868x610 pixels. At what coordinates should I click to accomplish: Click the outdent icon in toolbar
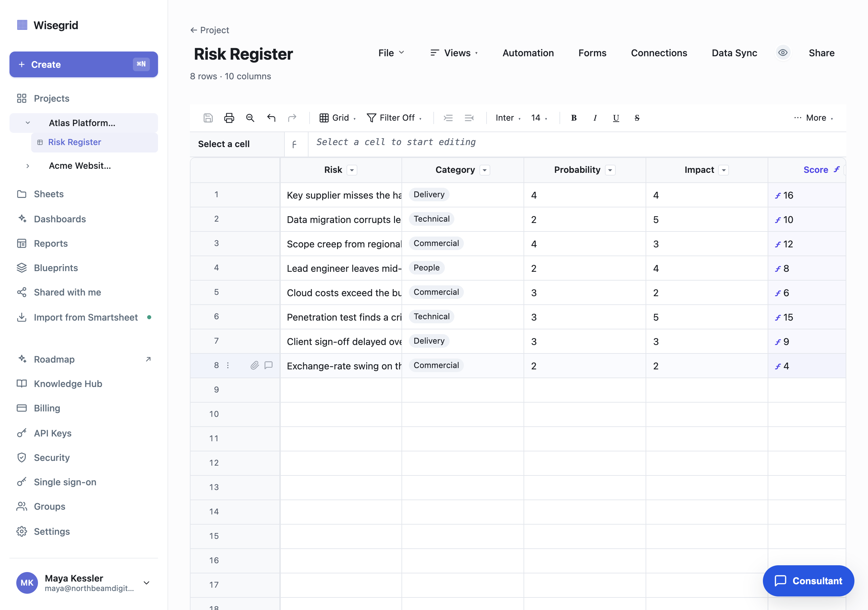[x=469, y=118]
